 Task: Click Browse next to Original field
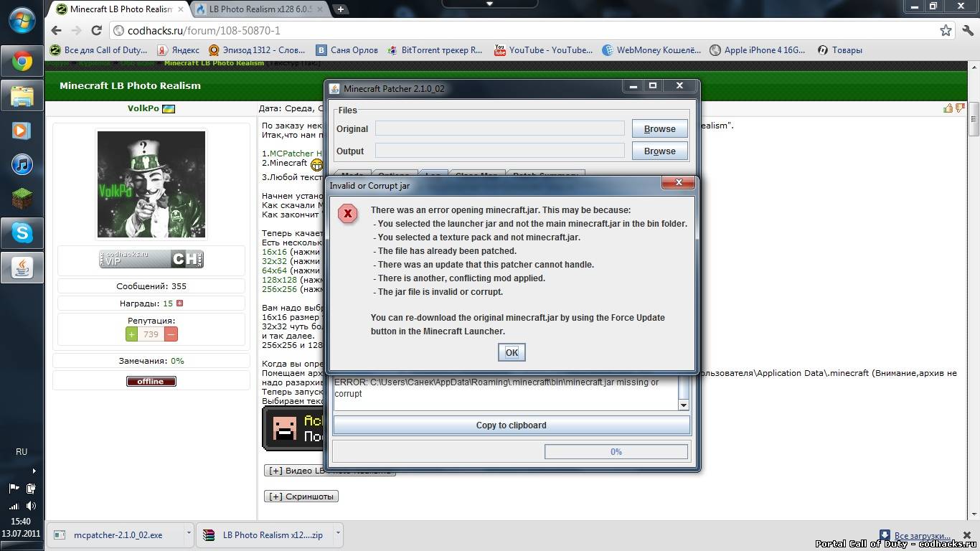659,128
